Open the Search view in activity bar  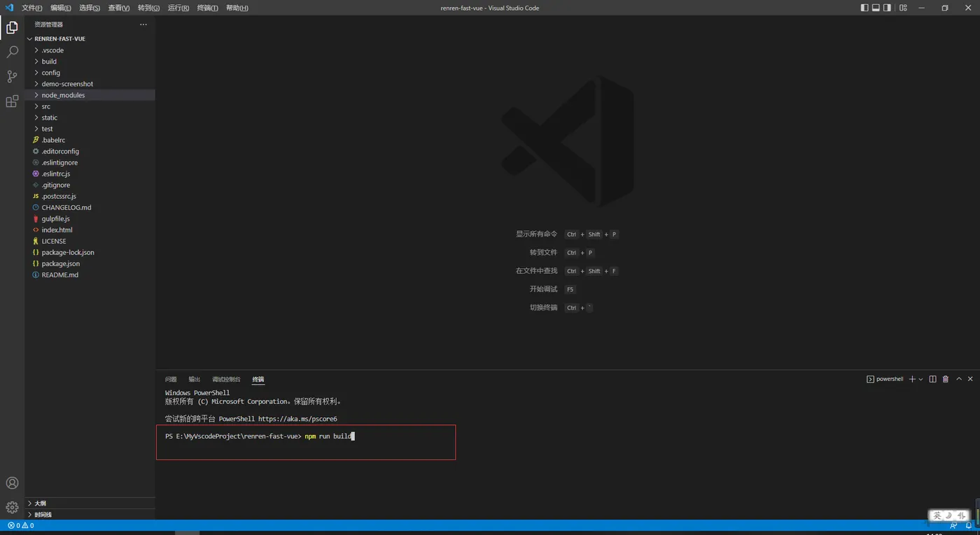tap(12, 53)
